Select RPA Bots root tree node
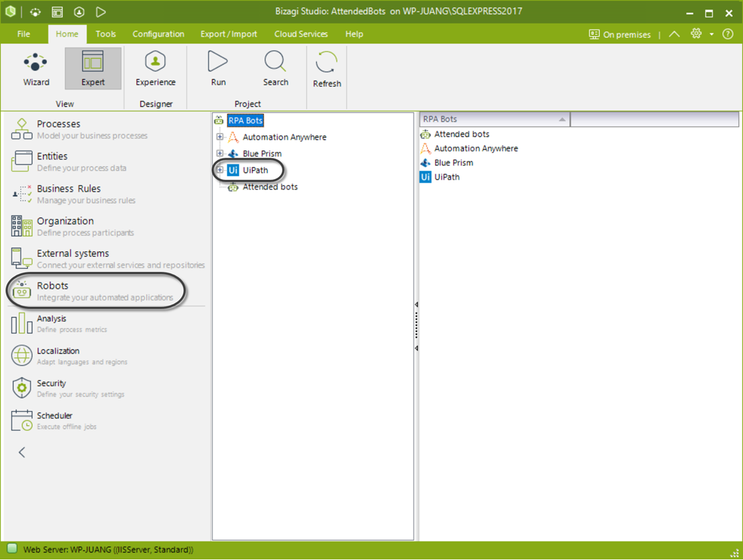 pyautogui.click(x=245, y=120)
